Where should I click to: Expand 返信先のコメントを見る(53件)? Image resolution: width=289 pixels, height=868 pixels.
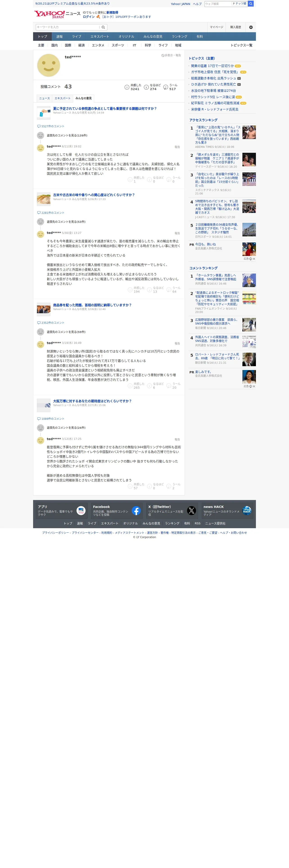[x=66, y=222]
